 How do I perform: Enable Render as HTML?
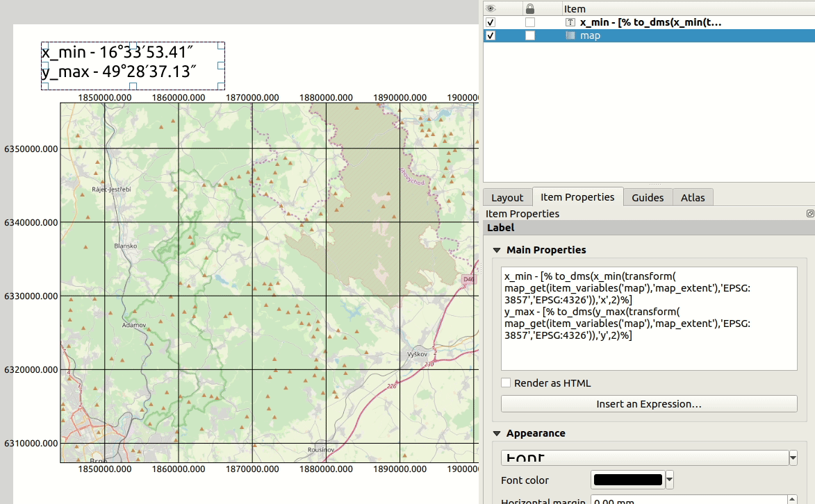(506, 383)
